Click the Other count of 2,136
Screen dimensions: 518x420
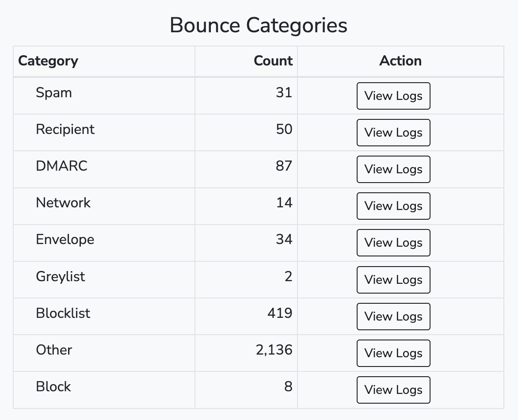[274, 350]
